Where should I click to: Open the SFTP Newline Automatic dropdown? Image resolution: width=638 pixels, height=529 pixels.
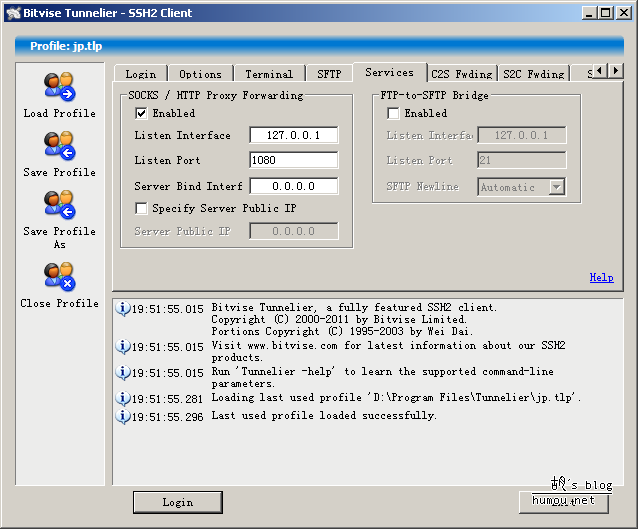pos(557,187)
